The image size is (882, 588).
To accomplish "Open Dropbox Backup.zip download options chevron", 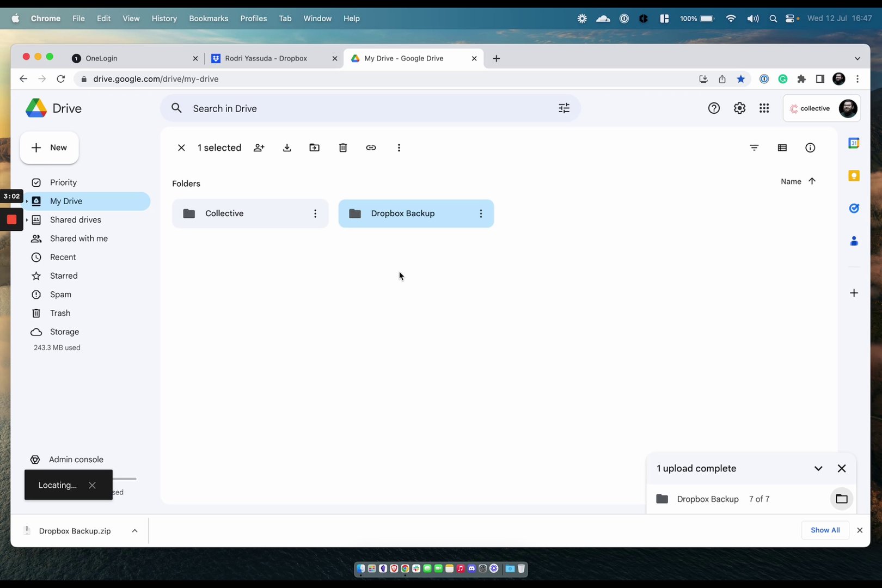I will (x=134, y=531).
